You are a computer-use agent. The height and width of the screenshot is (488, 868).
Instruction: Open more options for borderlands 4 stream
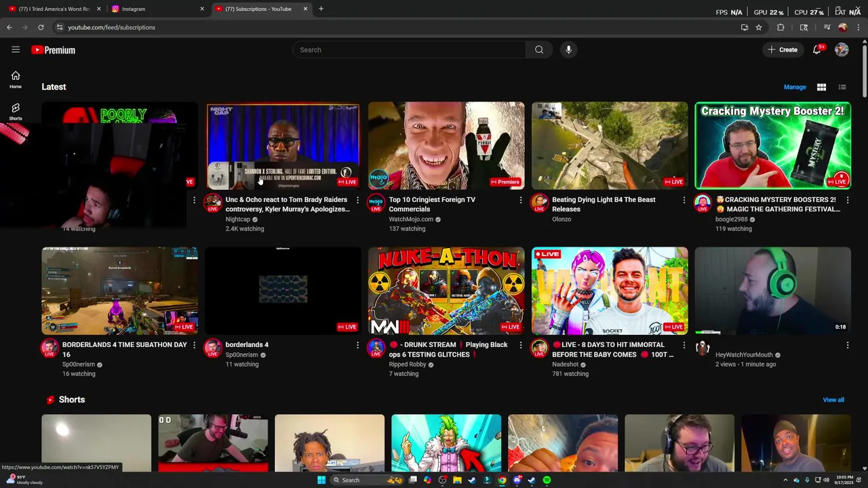point(357,346)
